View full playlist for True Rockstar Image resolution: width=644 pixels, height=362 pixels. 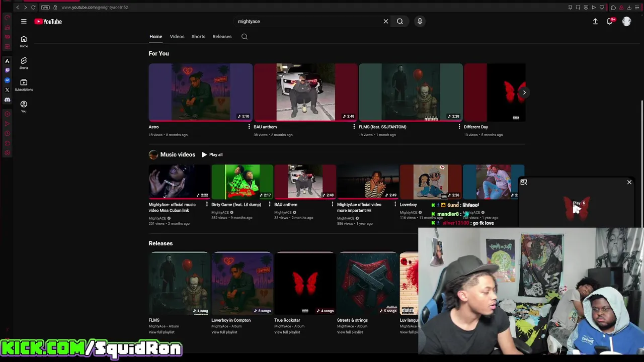[287, 332]
